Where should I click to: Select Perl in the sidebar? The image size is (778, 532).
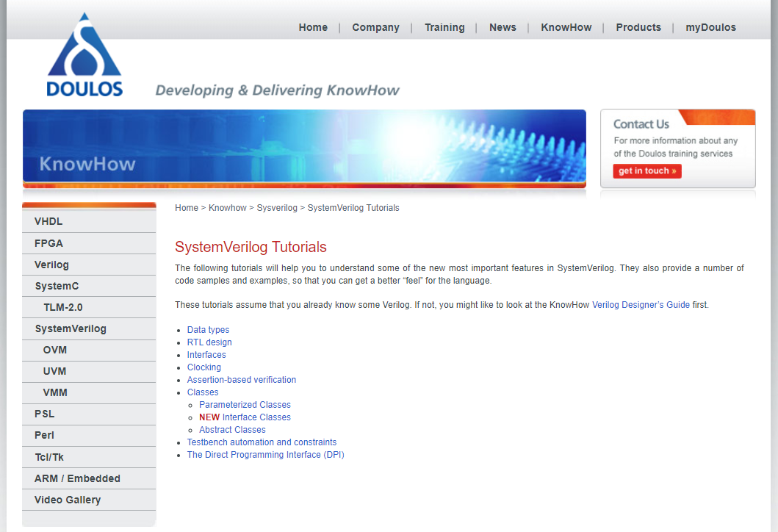(89, 435)
